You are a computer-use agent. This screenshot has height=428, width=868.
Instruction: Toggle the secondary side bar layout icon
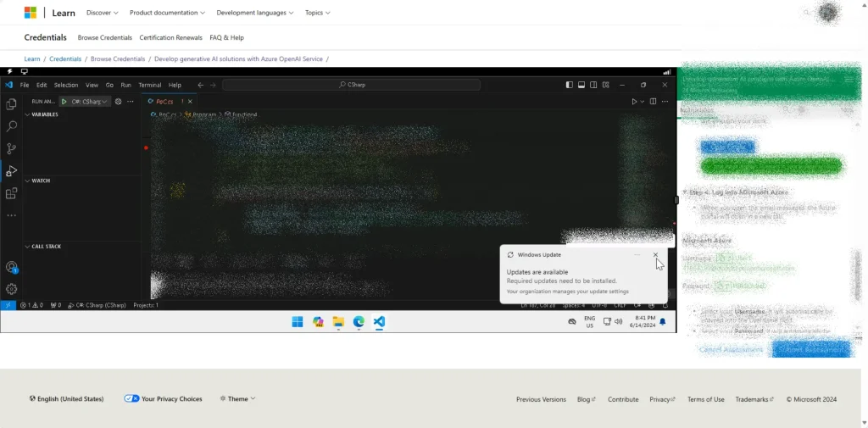pyautogui.click(x=593, y=86)
